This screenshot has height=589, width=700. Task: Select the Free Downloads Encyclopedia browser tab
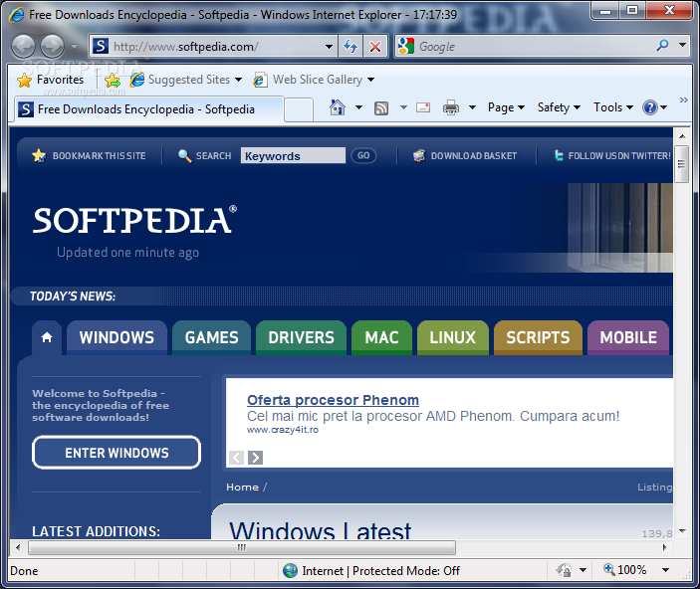point(149,109)
